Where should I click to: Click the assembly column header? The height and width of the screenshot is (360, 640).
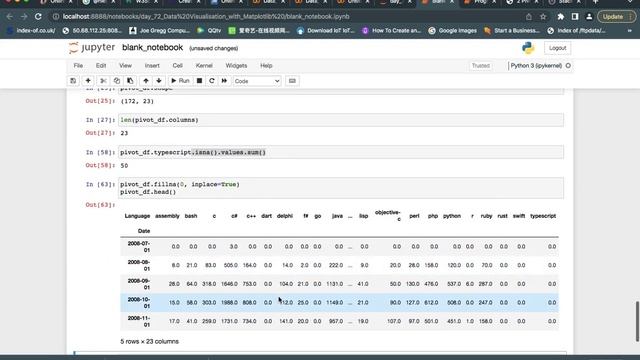(167, 216)
